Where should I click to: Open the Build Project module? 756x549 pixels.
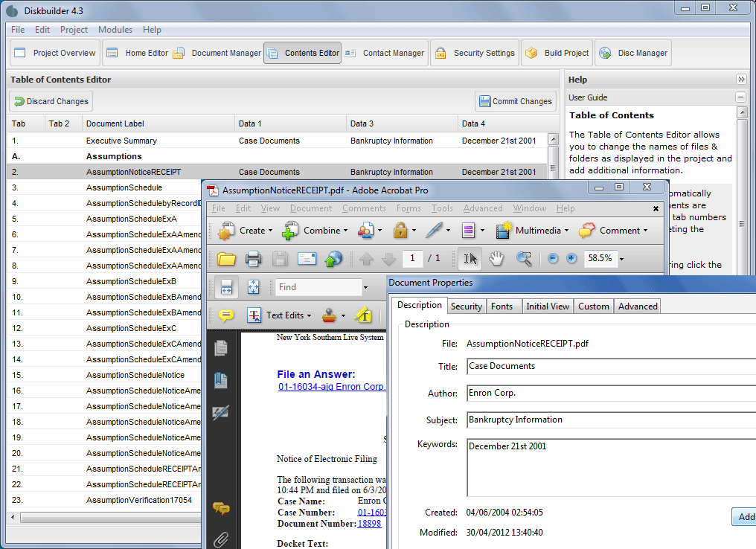click(557, 53)
